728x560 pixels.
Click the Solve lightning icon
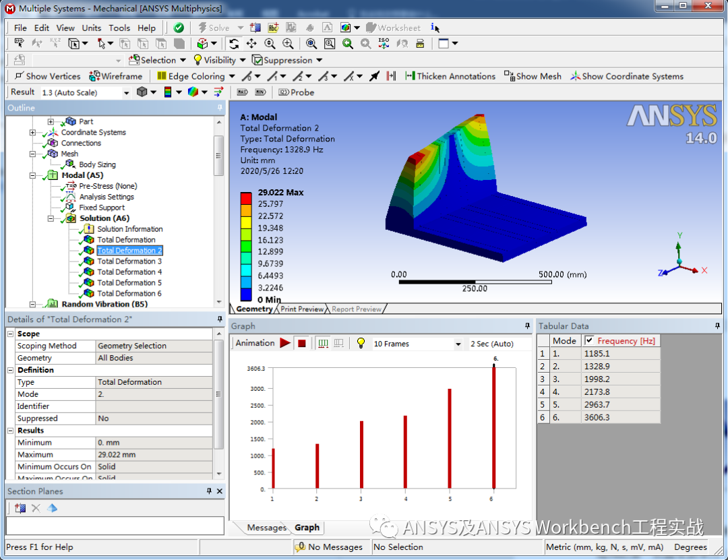pyautogui.click(x=202, y=28)
